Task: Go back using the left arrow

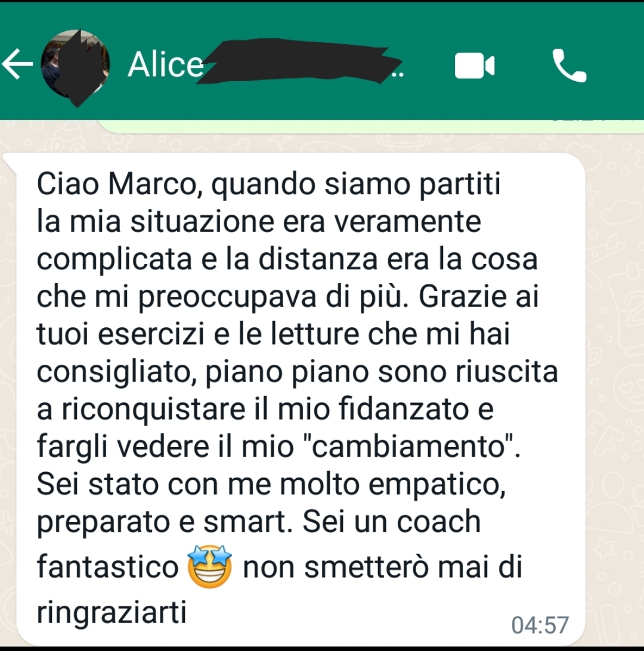Action: pyautogui.click(x=17, y=64)
